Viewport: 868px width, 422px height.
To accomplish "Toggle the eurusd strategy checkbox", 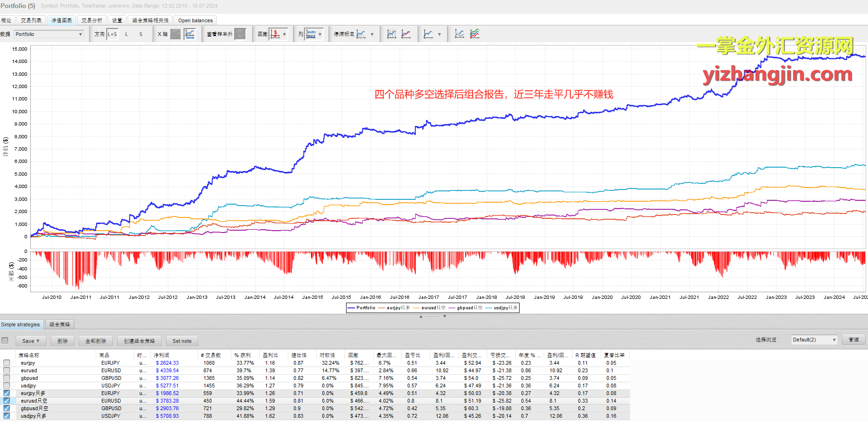I will [7, 370].
